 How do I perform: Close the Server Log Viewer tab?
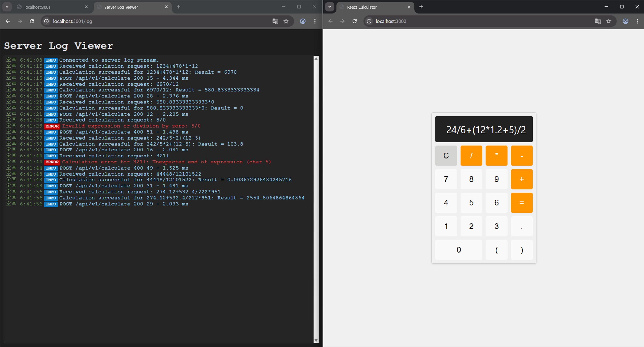166,7
